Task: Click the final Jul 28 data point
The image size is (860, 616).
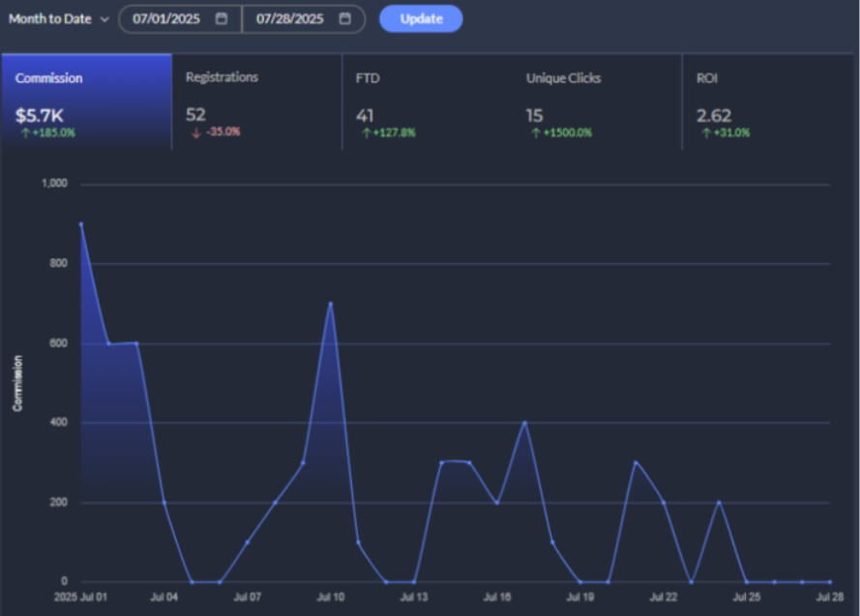Action: click(x=830, y=581)
